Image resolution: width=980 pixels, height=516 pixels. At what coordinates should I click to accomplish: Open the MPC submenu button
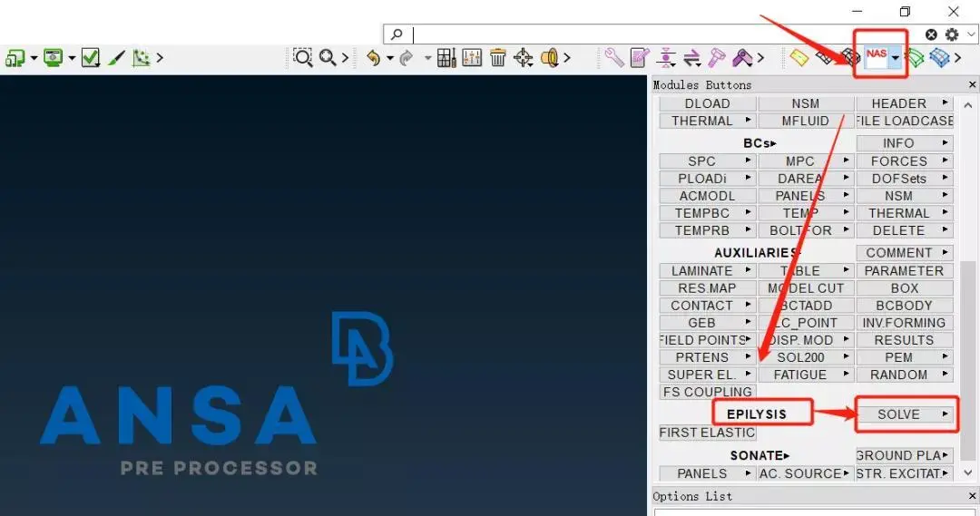[x=806, y=161]
